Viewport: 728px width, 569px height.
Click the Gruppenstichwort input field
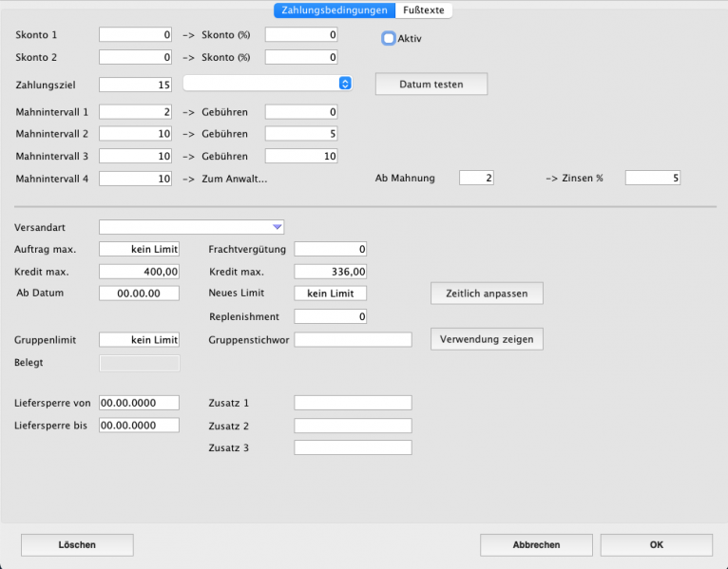353,339
